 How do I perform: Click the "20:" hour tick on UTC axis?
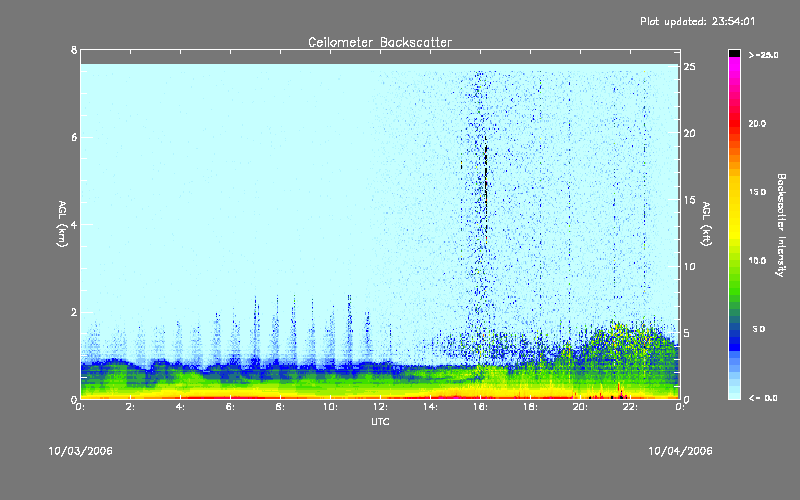tap(580, 407)
